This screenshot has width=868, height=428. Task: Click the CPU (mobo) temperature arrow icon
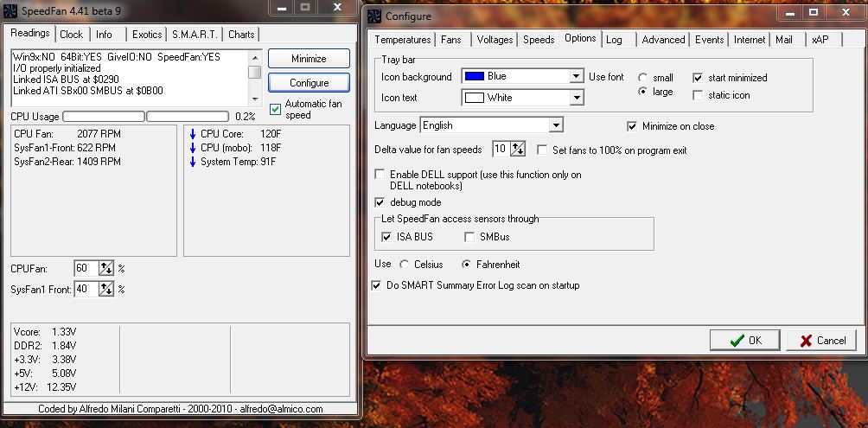(x=193, y=148)
